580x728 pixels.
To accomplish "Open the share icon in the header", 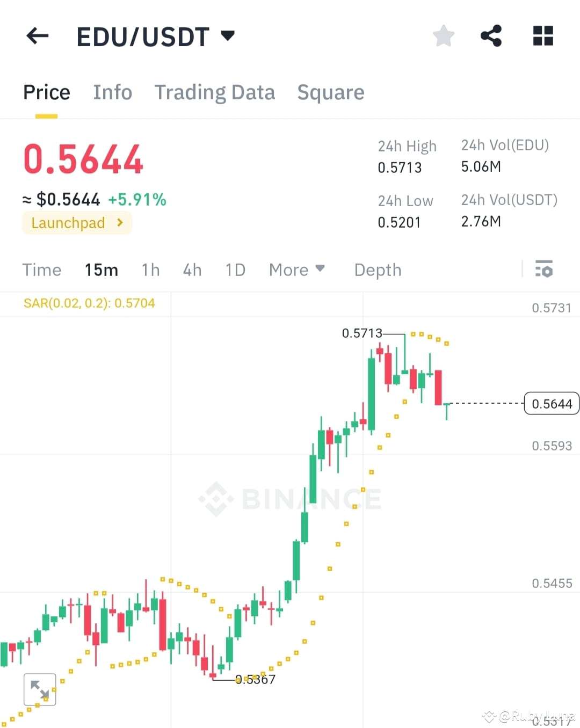I will pyautogui.click(x=491, y=35).
